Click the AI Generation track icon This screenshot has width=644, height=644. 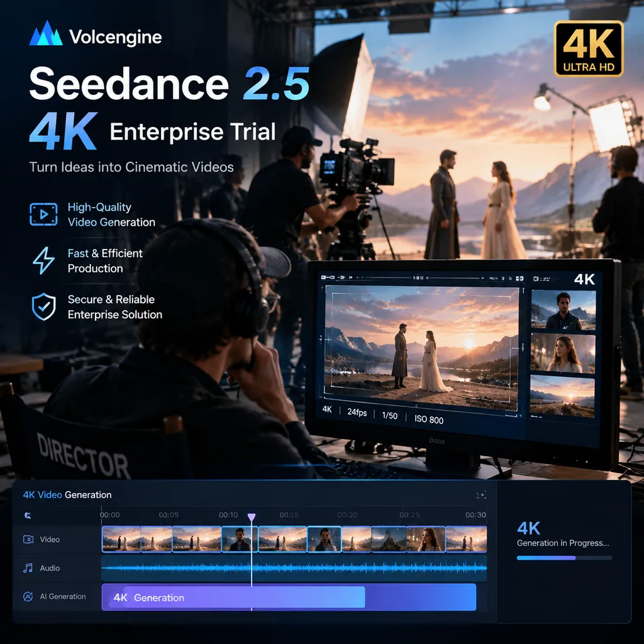pyautogui.click(x=28, y=596)
